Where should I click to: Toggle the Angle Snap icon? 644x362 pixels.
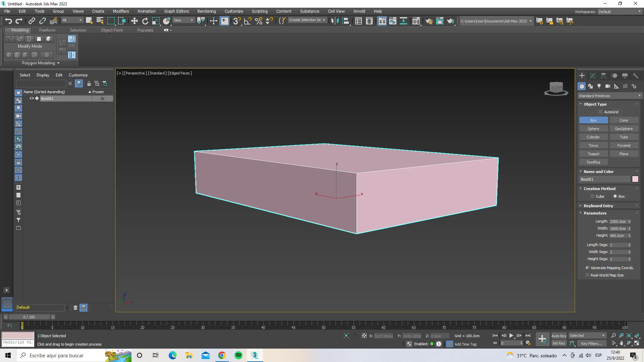[x=248, y=21]
